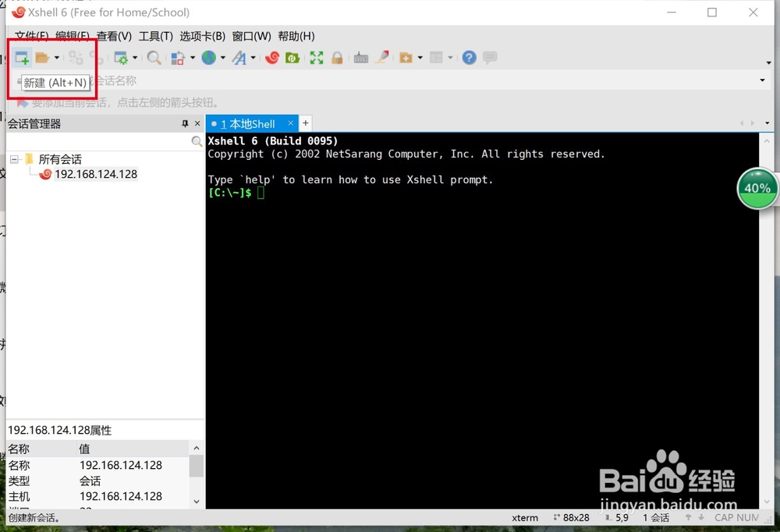Click the properties scrollbar up arrow
This screenshot has height=532, width=780.
tap(197, 449)
